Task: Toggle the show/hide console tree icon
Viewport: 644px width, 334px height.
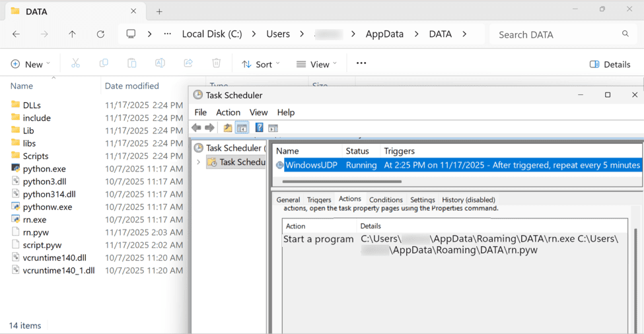Action: tap(242, 128)
